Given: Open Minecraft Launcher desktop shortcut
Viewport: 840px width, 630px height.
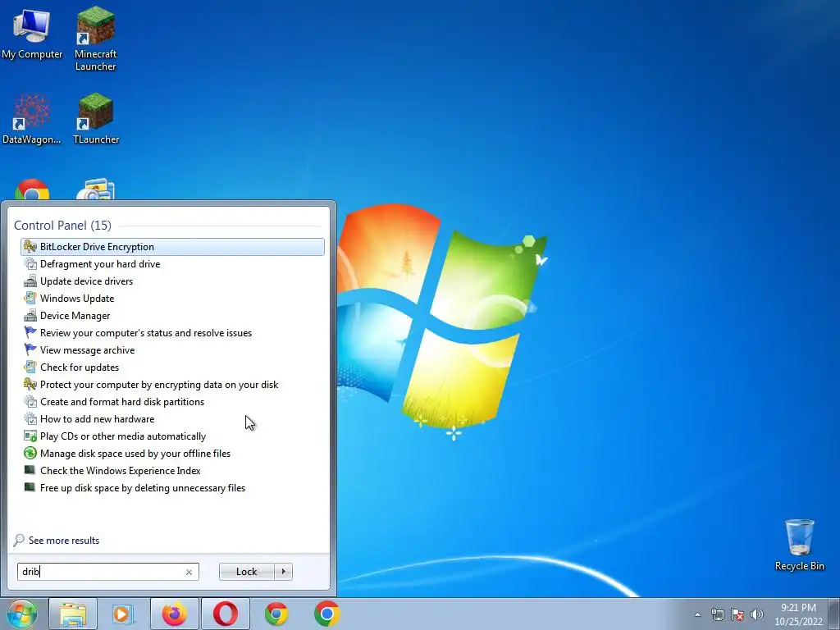Looking at the screenshot, I should 95,39.
